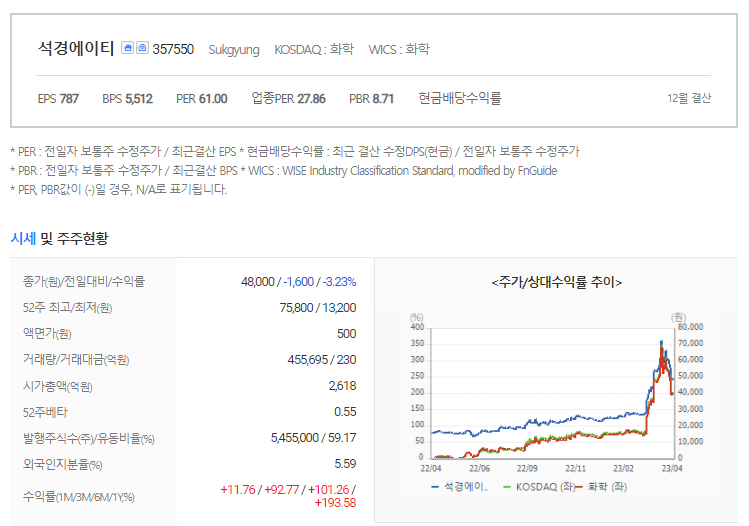The width and height of the screenshot is (749, 526).
Task: Click the 23/04 x-axis label on chart
Action: pos(672,468)
